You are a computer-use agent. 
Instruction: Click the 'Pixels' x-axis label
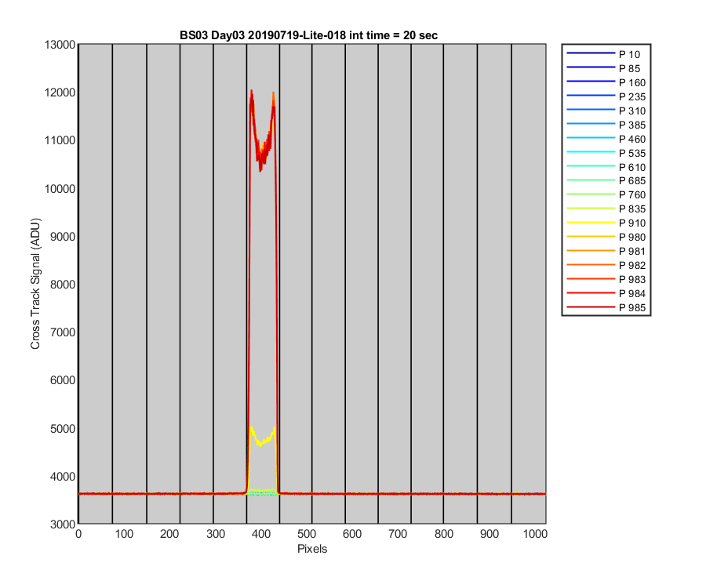click(x=312, y=549)
